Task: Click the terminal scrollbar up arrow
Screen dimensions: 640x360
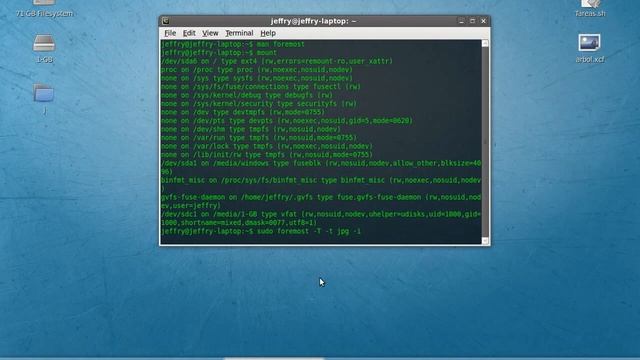Action: pyautogui.click(x=485, y=43)
